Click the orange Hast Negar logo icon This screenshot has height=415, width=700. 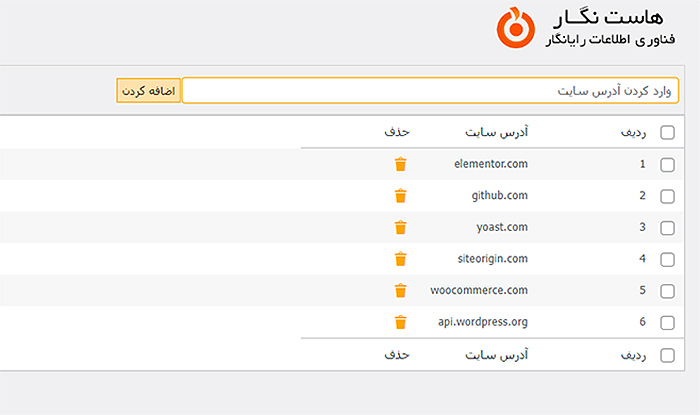point(516,28)
